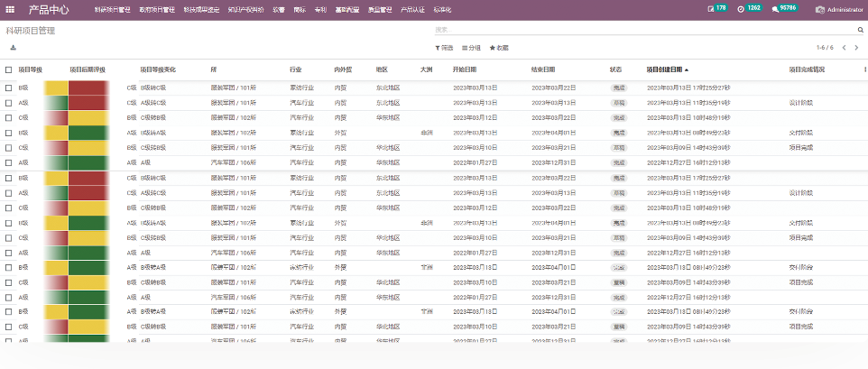This screenshot has height=369, width=868.
Task: Toggle the select-all checkbox in header
Action: [8, 69]
